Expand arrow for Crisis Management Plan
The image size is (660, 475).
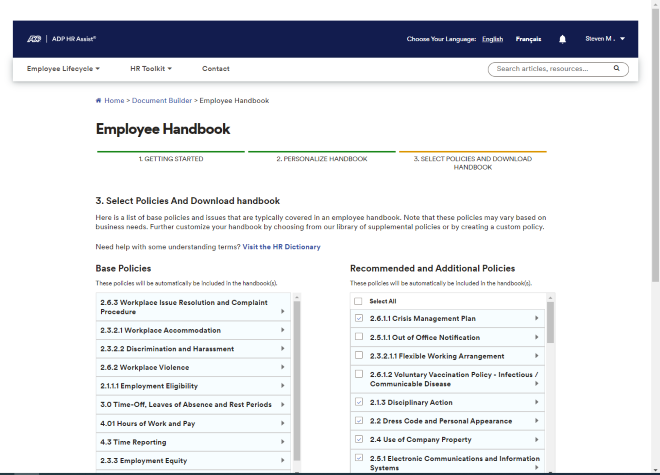pyautogui.click(x=537, y=318)
